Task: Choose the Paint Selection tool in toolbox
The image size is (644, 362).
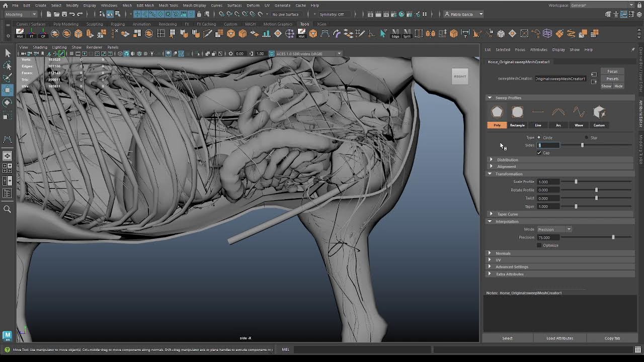Action: tap(8, 78)
